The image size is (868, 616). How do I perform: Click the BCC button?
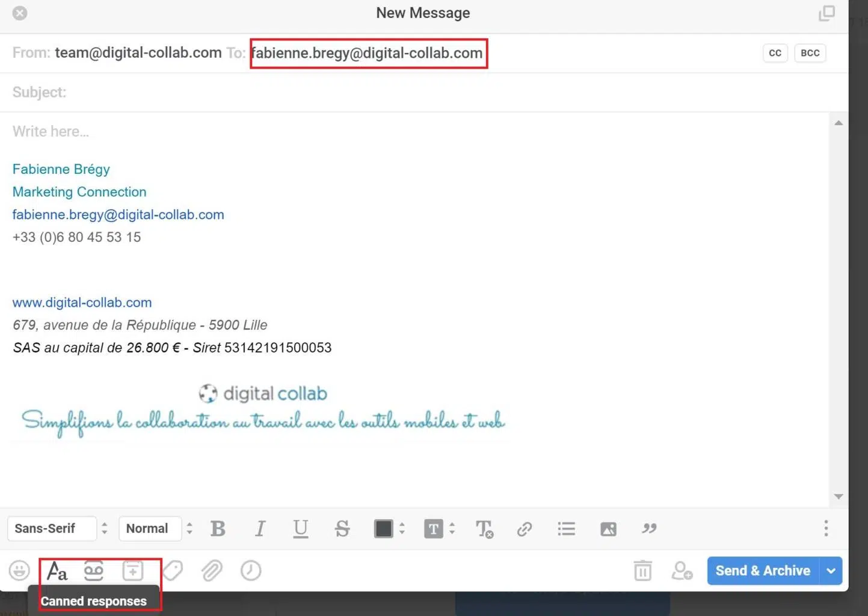pos(810,53)
